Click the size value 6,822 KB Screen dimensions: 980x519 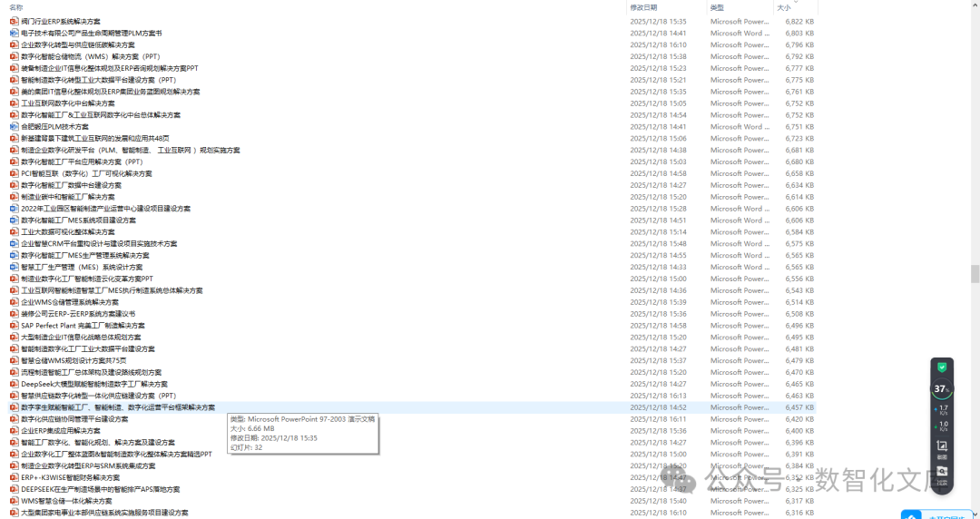[x=799, y=21]
